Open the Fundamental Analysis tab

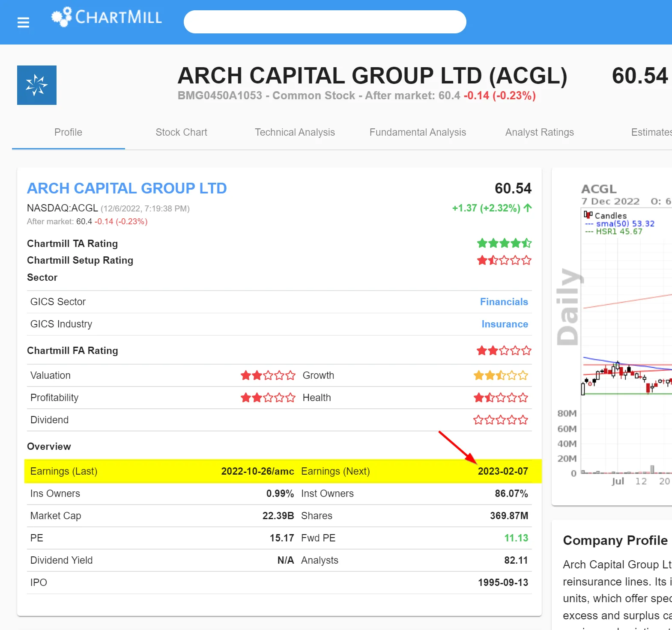point(418,132)
